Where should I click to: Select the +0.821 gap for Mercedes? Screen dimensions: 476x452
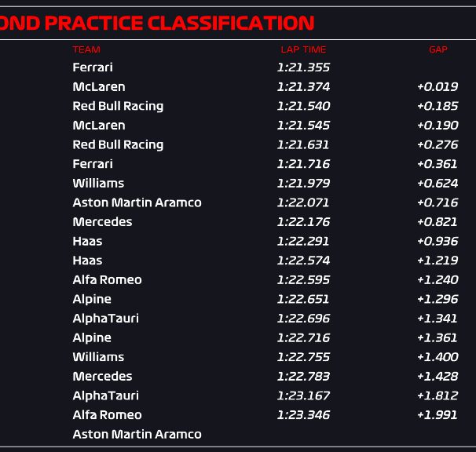pyautogui.click(x=438, y=222)
